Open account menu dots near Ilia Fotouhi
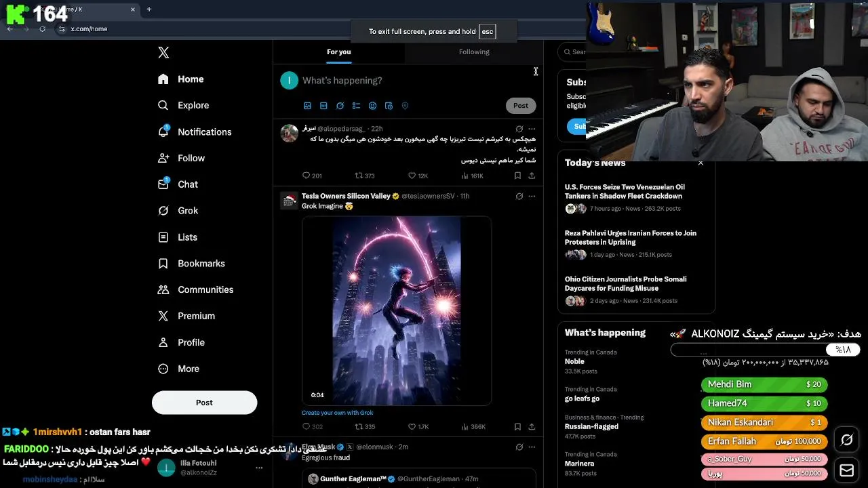 point(258,468)
